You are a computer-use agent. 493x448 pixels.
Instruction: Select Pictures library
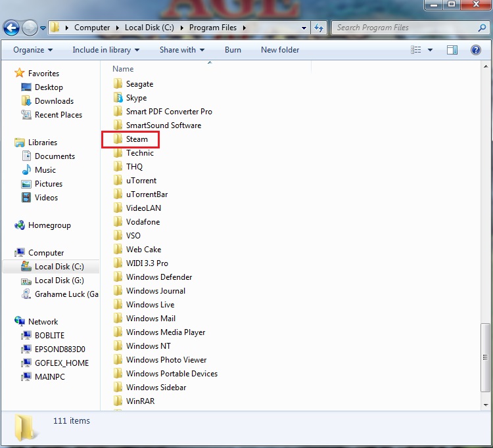[49, 184]
